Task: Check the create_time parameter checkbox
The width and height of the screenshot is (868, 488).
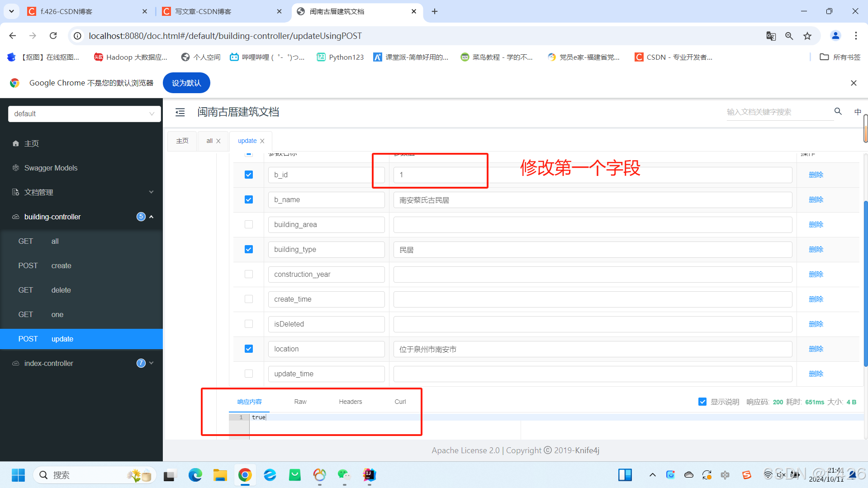Action: point(249,299)
